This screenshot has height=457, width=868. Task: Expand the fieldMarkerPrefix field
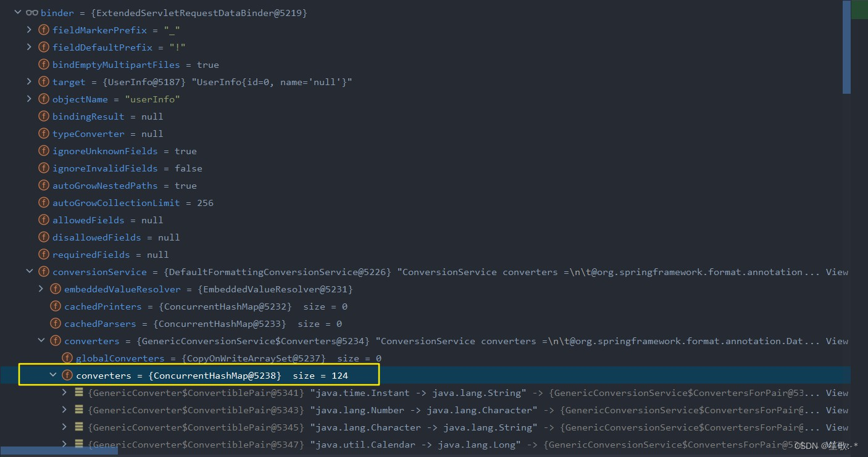[x=29, y=30]
